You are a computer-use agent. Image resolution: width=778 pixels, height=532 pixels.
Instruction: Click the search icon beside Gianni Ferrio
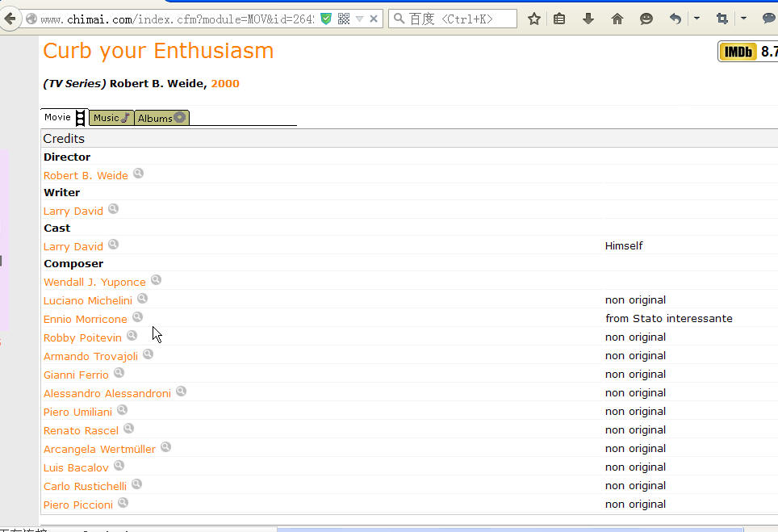119,373
